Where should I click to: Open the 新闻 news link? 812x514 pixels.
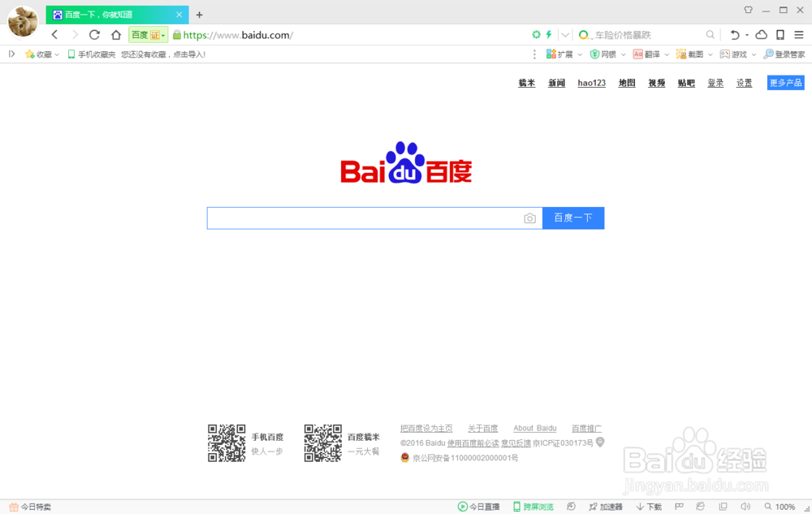557,83
